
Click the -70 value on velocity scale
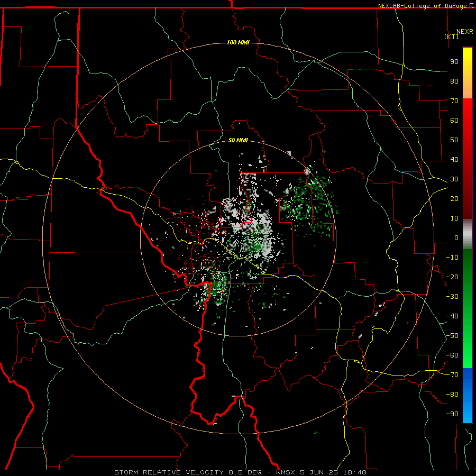coord(452,375)
